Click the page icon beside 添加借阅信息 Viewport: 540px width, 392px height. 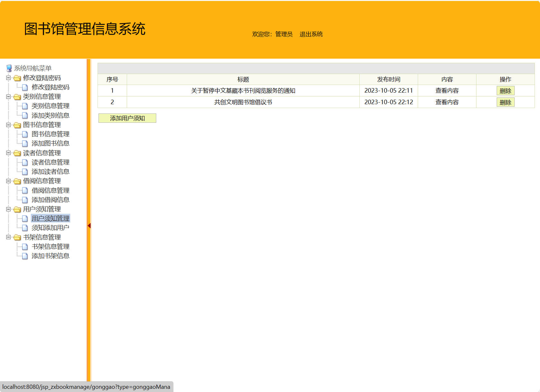pyautogui.click(x=25, y=200)
